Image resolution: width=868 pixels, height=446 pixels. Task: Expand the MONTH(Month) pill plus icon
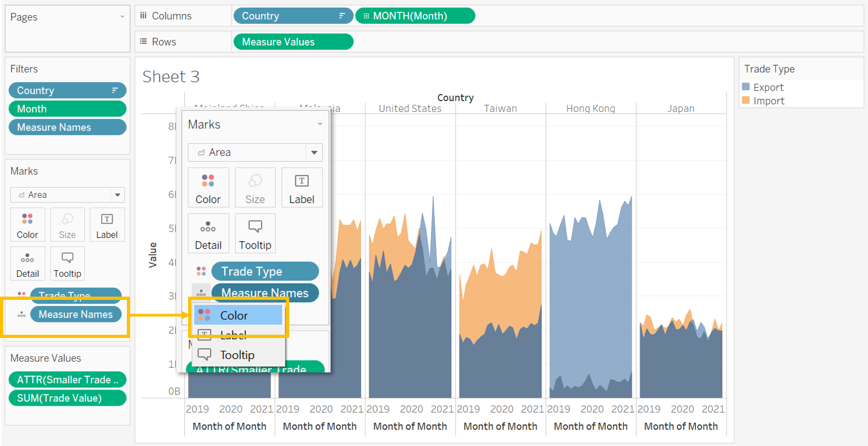coord(366,16)
